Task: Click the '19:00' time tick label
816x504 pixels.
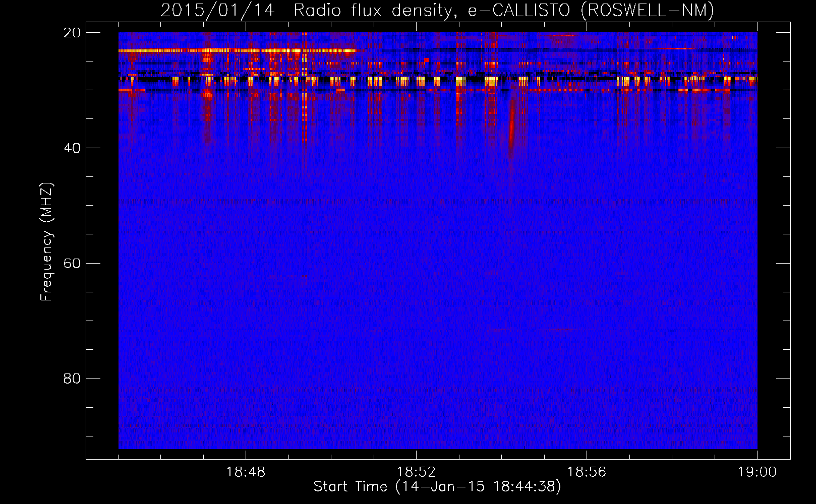Action: coord(757,472)
